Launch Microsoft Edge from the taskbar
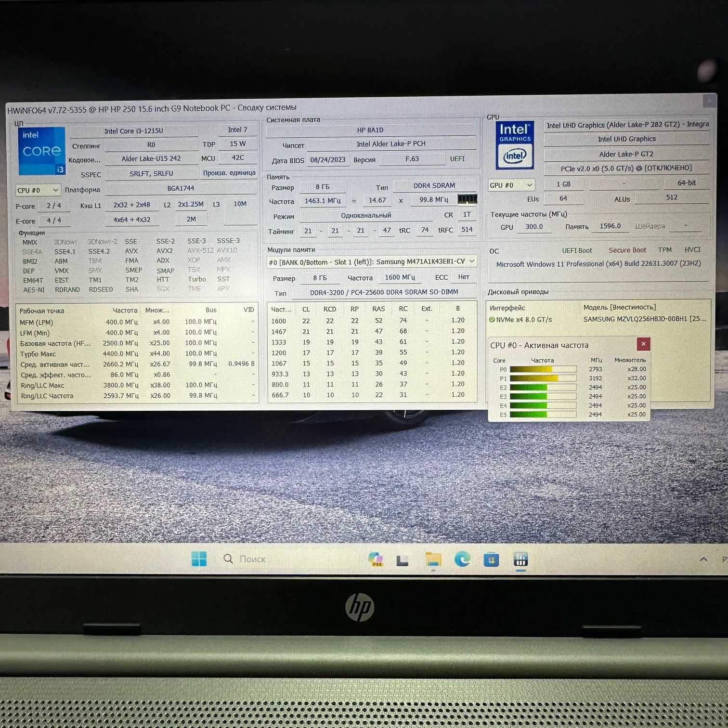Viewport: 728px width, 728px height. 462,559
